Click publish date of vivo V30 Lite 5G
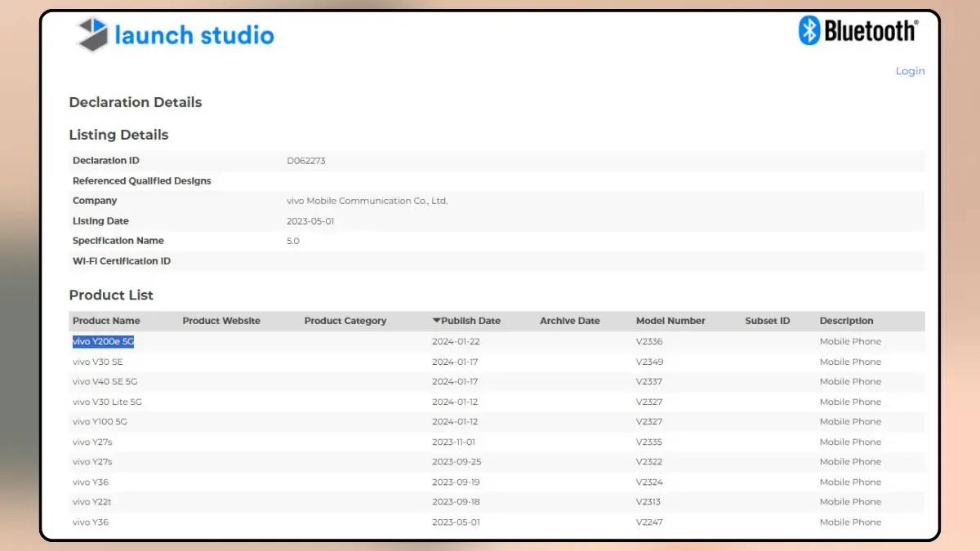Screen dimensions: 980x551 point(456,402)
